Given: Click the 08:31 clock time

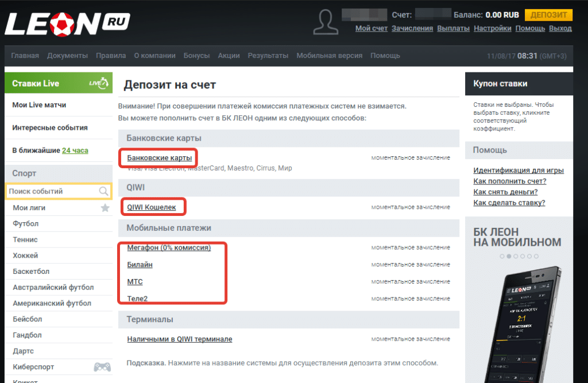Looking at the screenshot, I should tap(527, 56).
